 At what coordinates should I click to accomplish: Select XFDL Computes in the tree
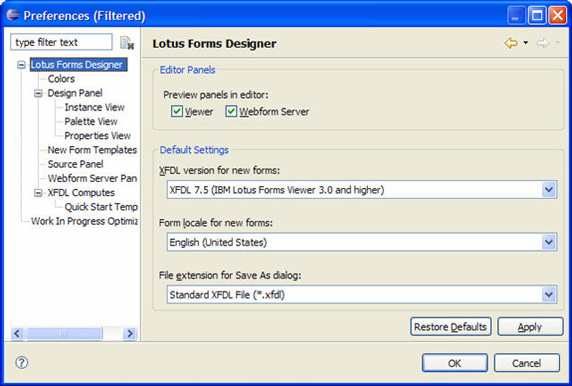click(x=81, y=193)
